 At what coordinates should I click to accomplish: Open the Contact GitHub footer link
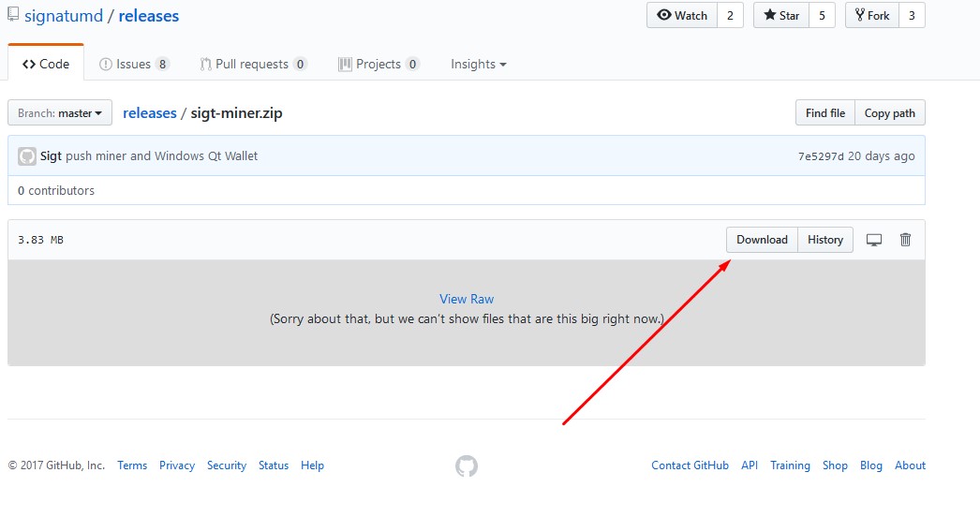[690, 465]
